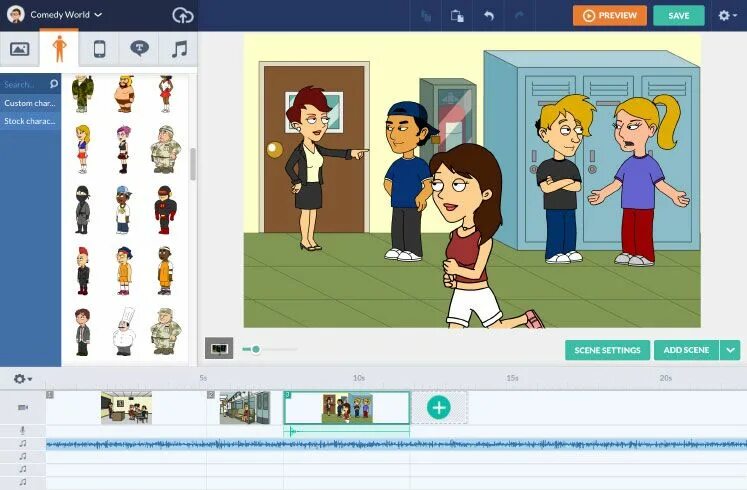The image size is (747, 490).
Task: Click the user avatar at top left
Action: tap(16, 15)
